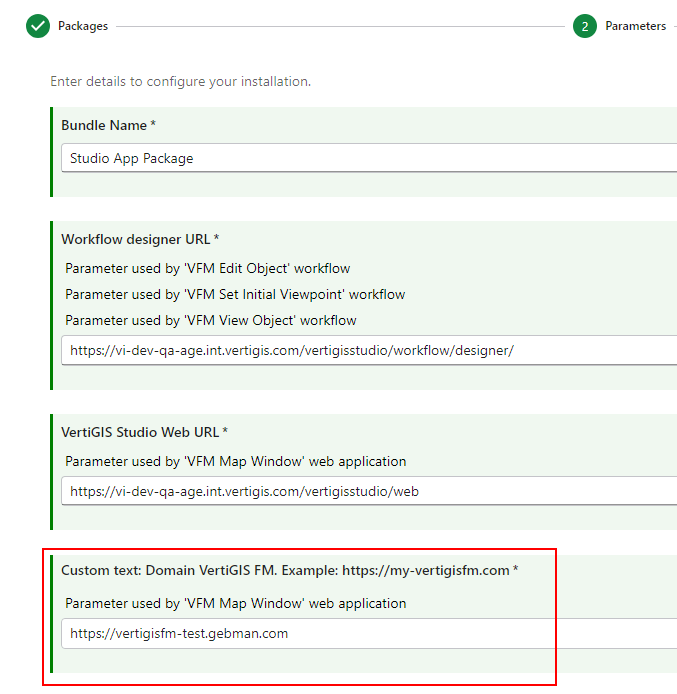Click the 'VFM View Object' workflow description

(210, 320)
